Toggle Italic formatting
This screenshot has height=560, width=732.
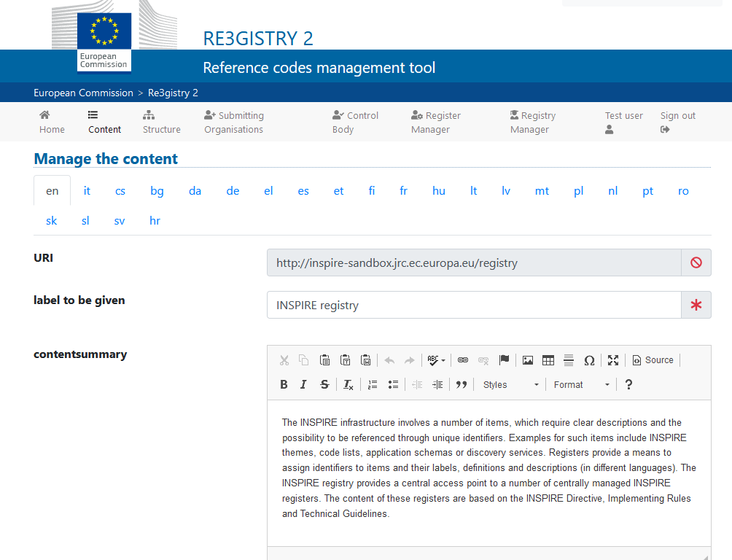pos(304,384)
